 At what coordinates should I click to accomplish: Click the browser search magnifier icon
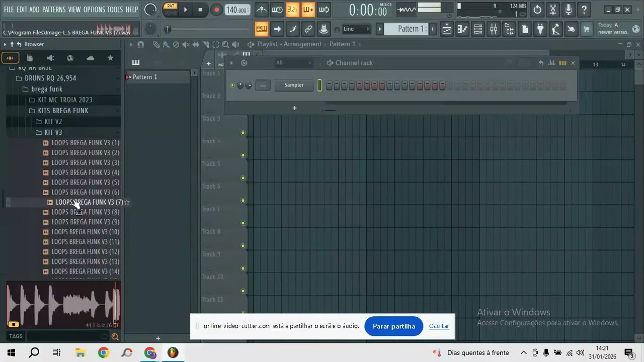(115, 337)
